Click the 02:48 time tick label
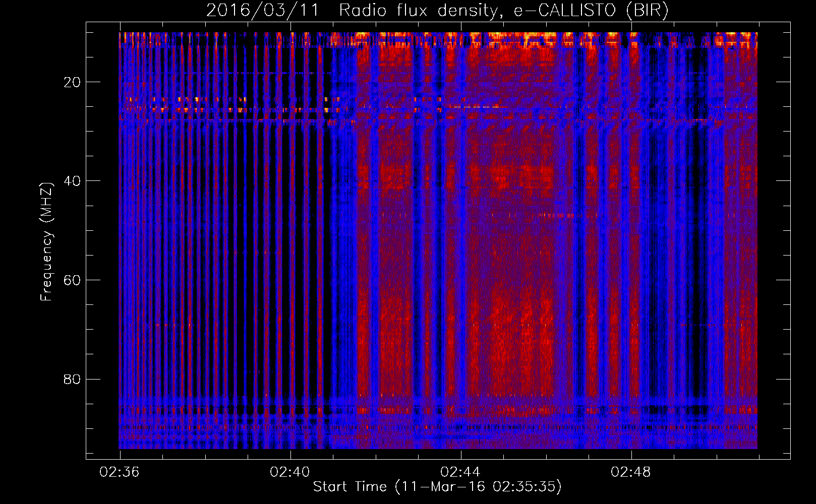The width and height of the screenshot is (816, 504). [x=631, y=472]
